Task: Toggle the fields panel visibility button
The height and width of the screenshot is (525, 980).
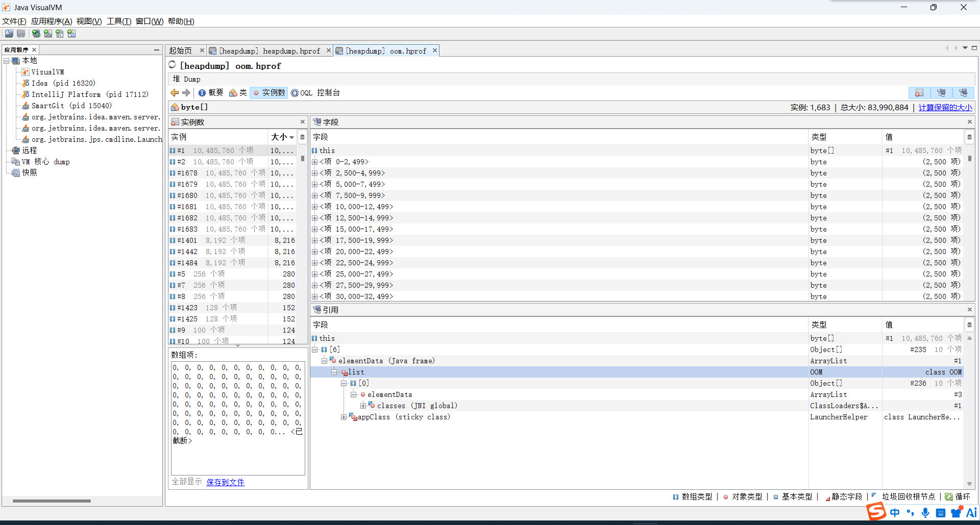Action: coord(941,93)
